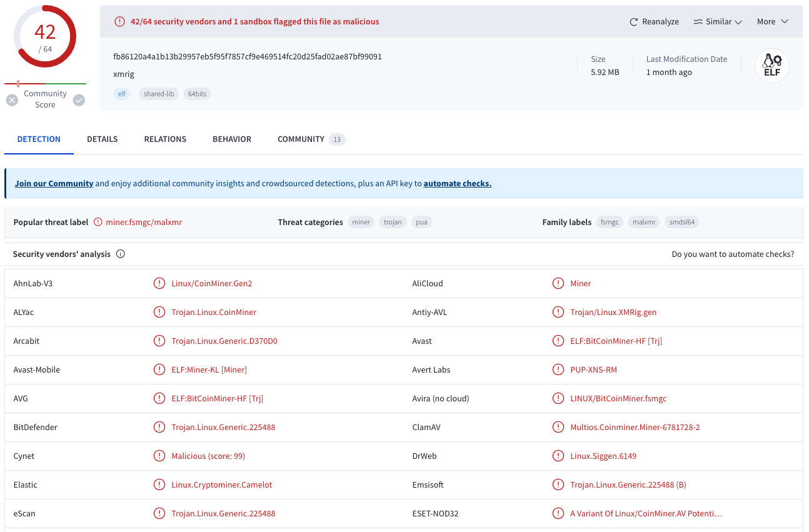Click the Arcabit detection alert icon
Screen dimensions: 809x532
pos(159,341)
